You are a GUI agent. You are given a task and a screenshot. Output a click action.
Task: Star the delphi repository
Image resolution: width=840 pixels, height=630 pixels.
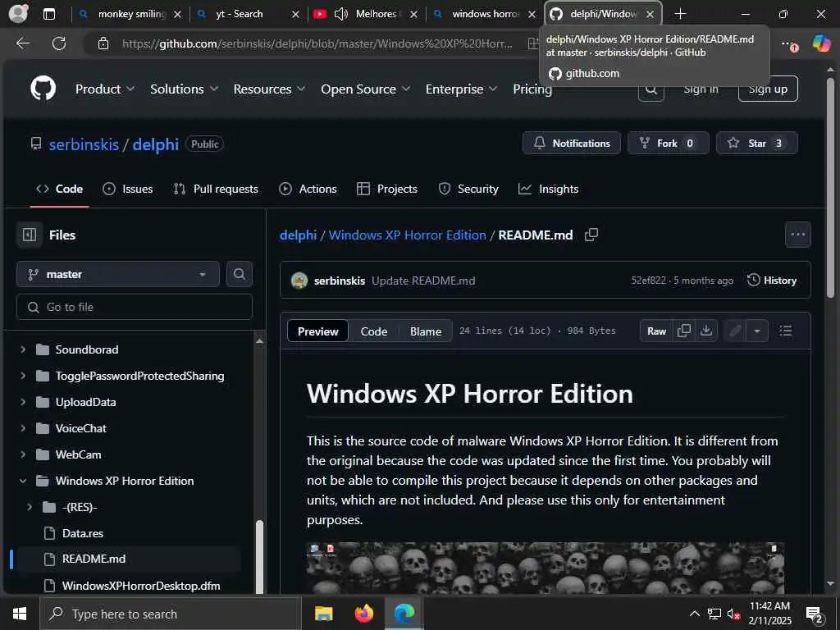[x=757, y=143]
